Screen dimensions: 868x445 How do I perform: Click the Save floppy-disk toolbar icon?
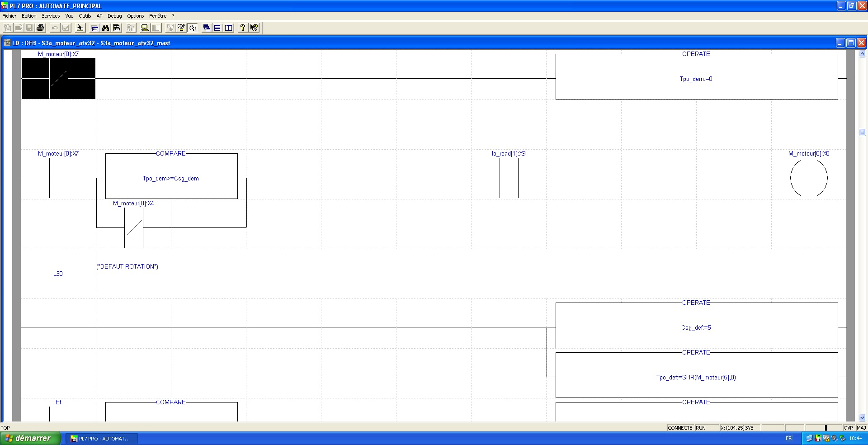click(x=29, y=28)
